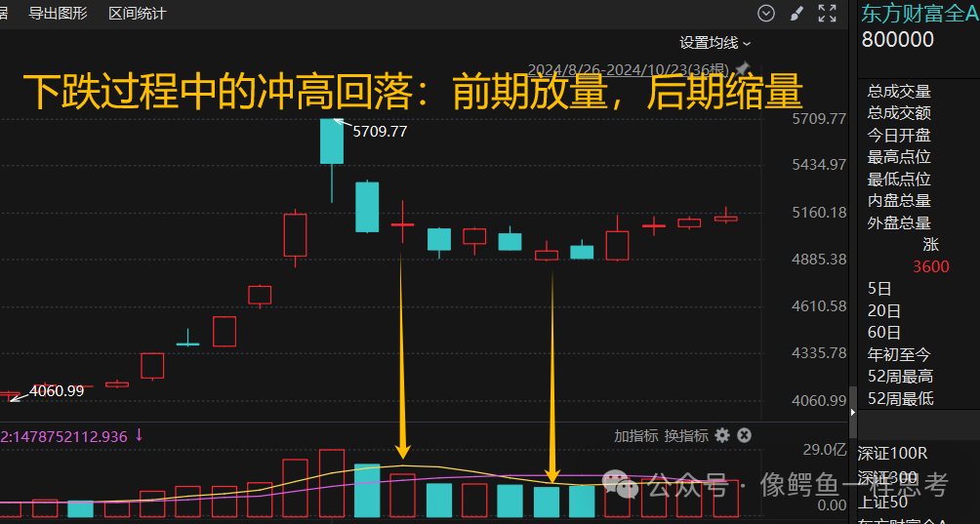Click the purple down arrow next to volume value
The height and width of the screenshot is (524, 980).
[139, 435]
